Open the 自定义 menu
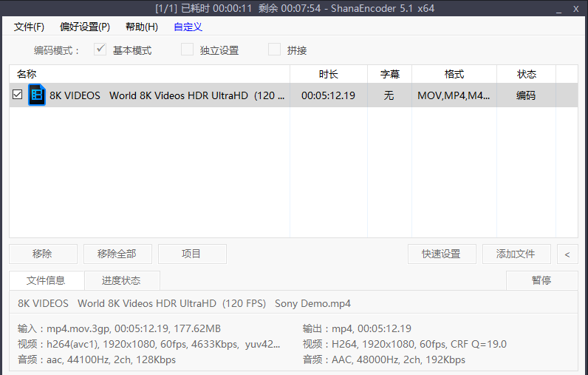 (188, 27)
